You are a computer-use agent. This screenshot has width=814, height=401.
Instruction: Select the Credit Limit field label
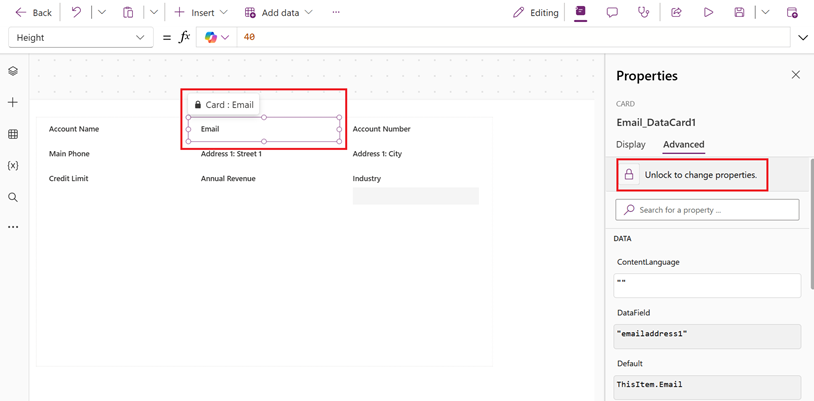click(x=69, y=178)
